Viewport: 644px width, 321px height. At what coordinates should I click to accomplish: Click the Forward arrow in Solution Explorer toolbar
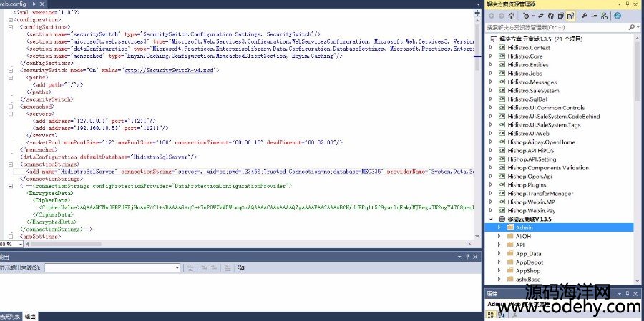[x=501, y=16]
